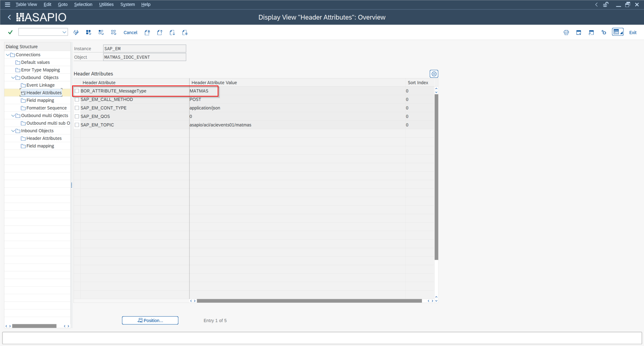
Task: Open the System menu
Action: point(127,4)
